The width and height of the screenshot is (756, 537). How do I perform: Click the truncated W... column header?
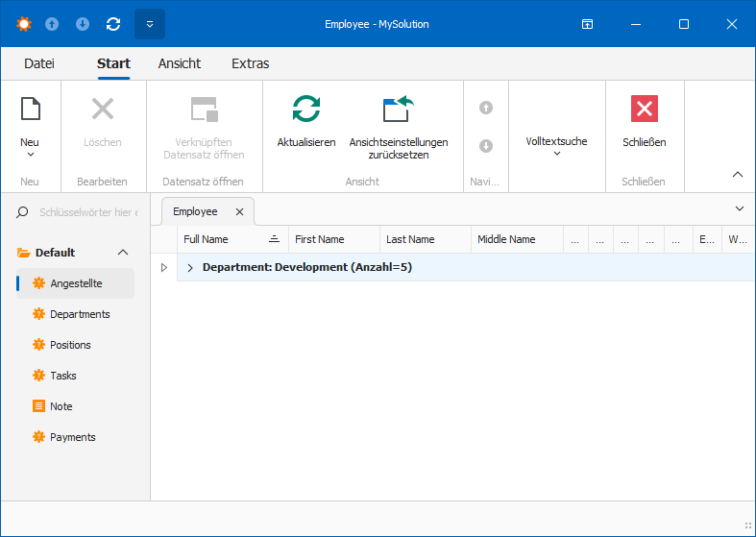[738, 239]
